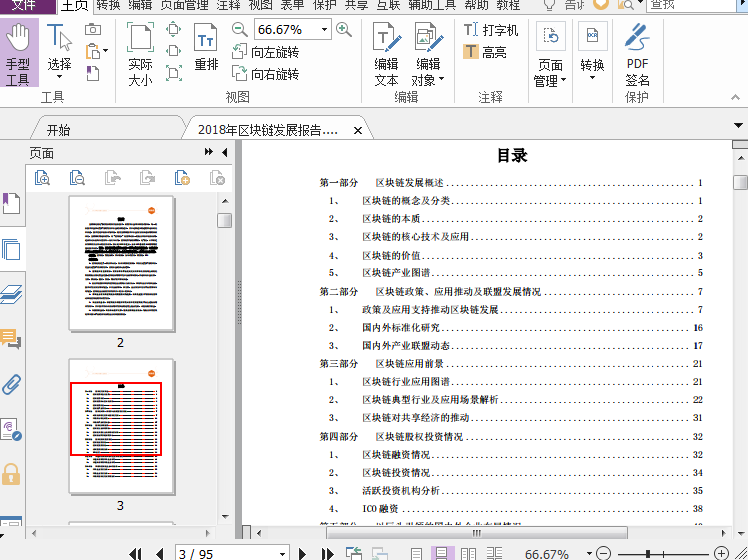Zoom out with the minus magnifier icon
The image size is (748, 560).
[239, 30]
